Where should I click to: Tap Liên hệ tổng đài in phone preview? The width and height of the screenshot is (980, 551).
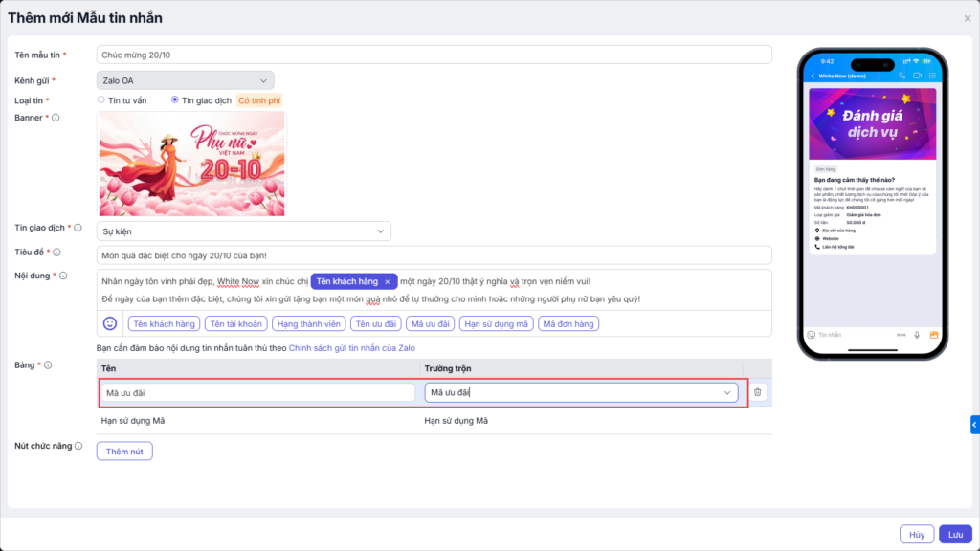[x=837, y=247]
